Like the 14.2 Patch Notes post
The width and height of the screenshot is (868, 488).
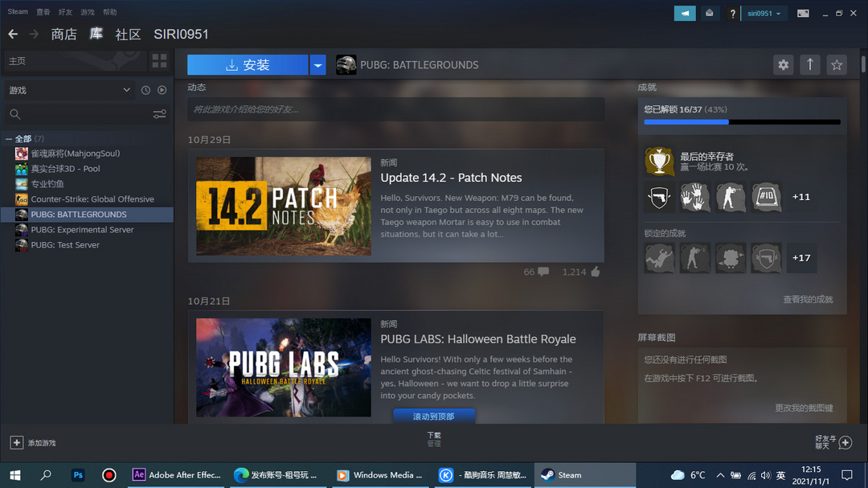595,272
